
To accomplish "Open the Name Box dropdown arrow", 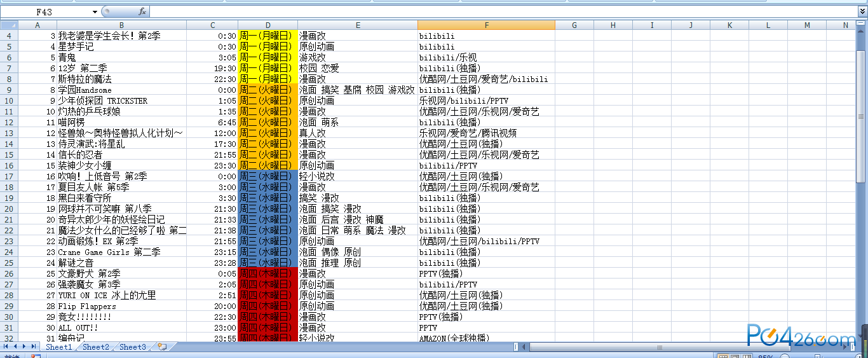I will (x=95, y=11).
